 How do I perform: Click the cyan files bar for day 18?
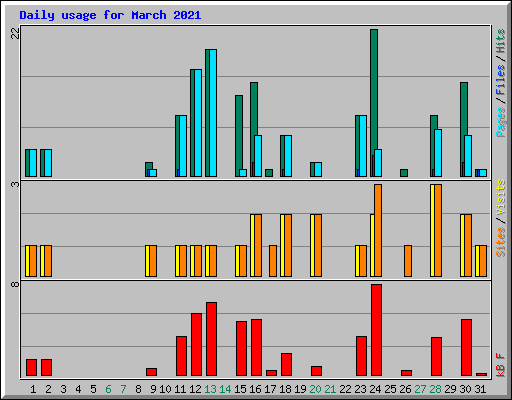tap(288, 156)
